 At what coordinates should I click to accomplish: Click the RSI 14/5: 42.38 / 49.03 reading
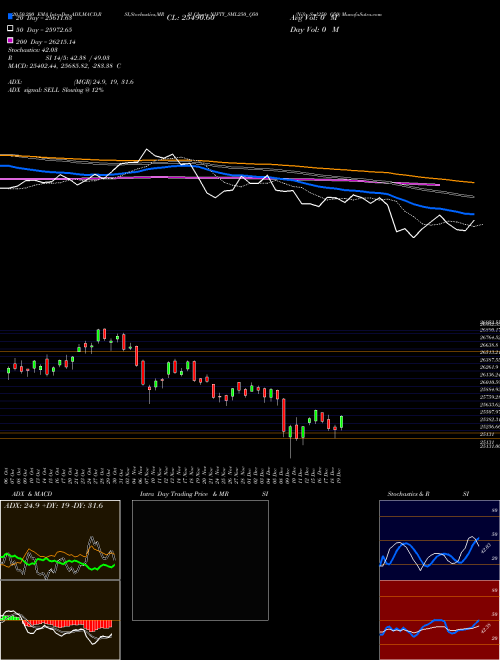tap(59, 58)
